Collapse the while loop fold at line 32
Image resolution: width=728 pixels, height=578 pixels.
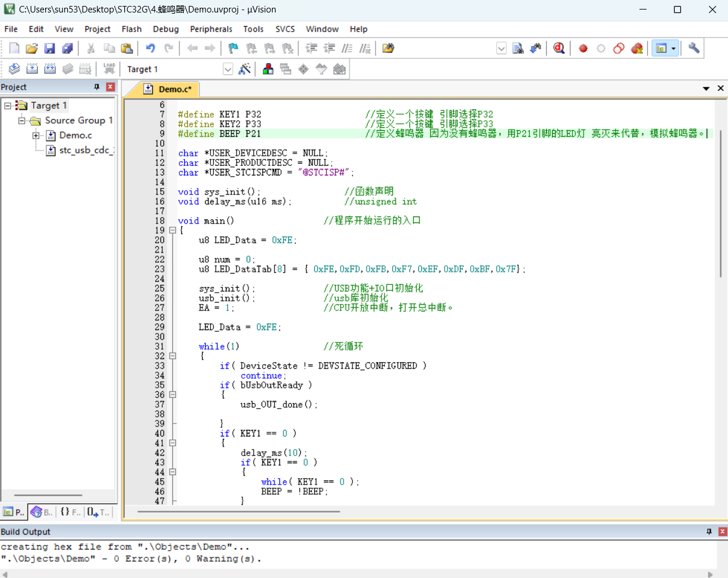(172, 356)
